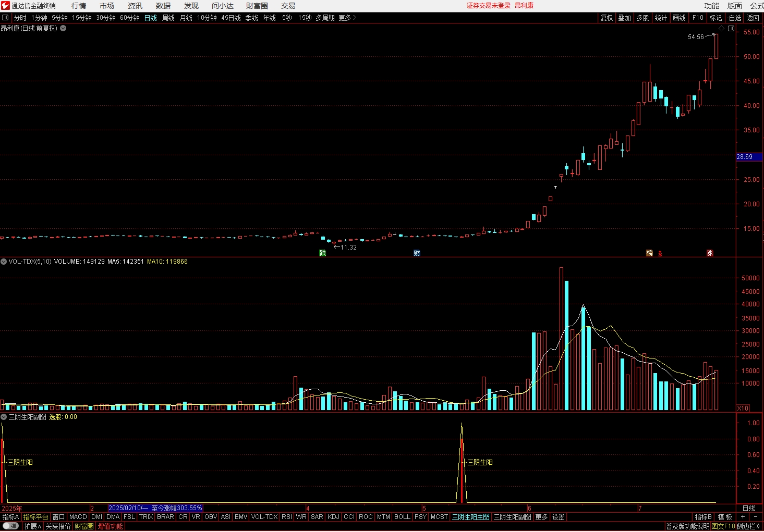764x532 pixels.
Task: Click 设置 in indicator bar
Action: click(x=559, y=517)
